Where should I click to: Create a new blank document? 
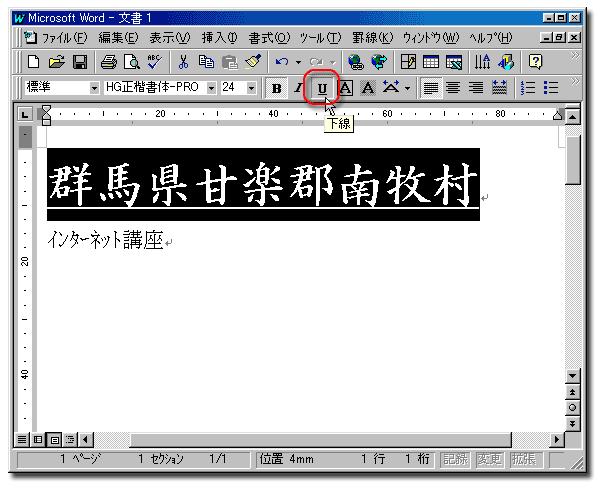pyautogui.click(x=34, y=62)
